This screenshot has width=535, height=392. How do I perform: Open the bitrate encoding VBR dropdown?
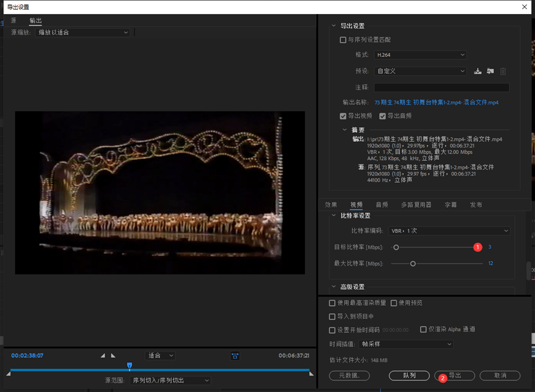pos(449,231)
